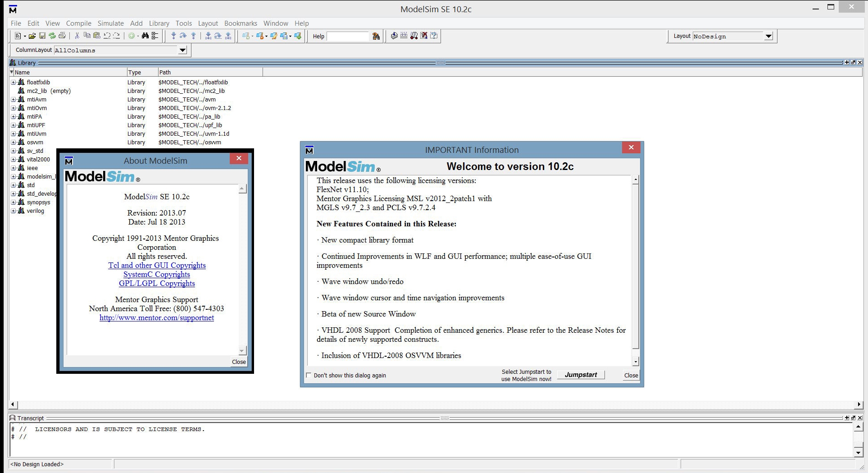Viewport: 868px width, 473px height.
Task: Click the Transcript pane close X icon
Action: 859,418
